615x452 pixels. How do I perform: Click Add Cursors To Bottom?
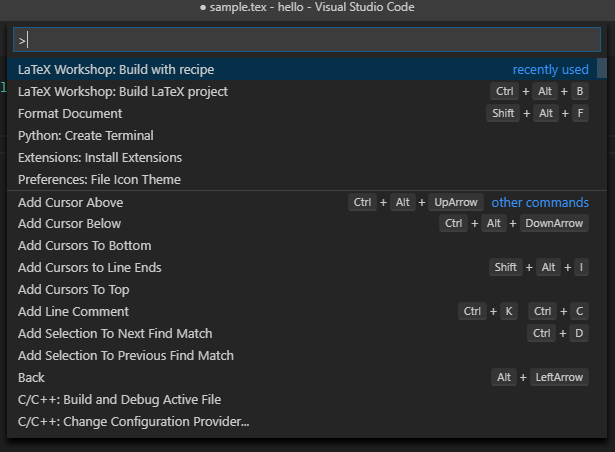84,246
